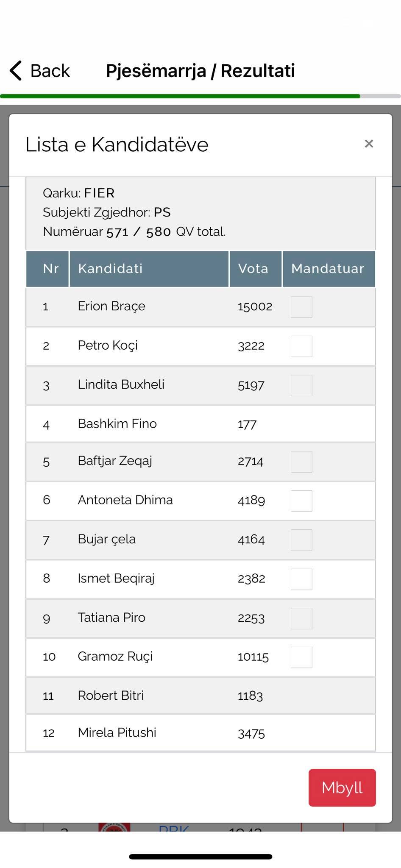
Task: Click the green progress bar under the title
Action: (x=180, y=96)
